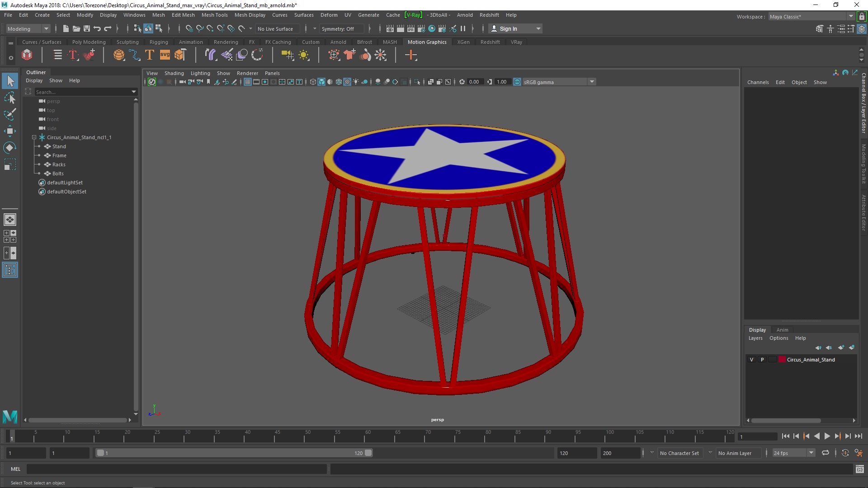This screenshot has width=868, height=488.
Task: Open the Mesh Tools menu
Action: point(214,15)
